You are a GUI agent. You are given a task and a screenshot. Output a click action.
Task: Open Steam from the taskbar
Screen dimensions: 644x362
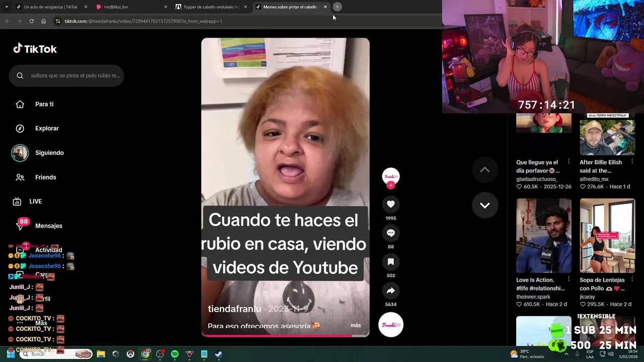point(219,354)
